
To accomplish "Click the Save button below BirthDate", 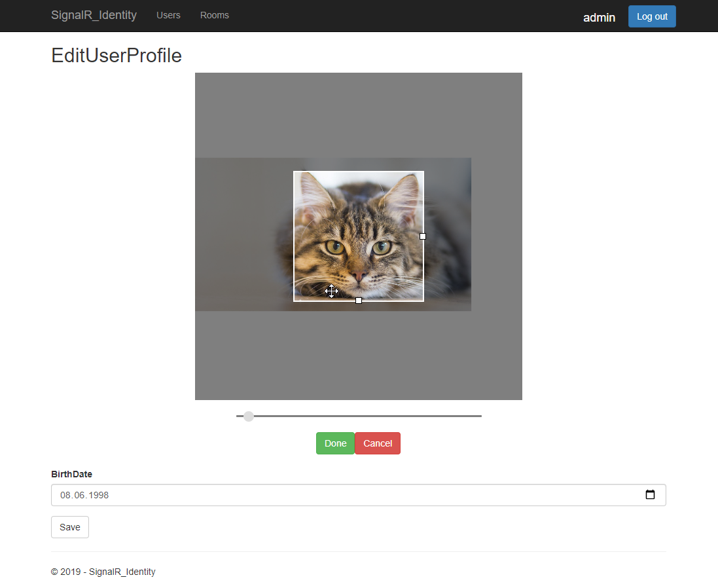I will pos(69,526).
